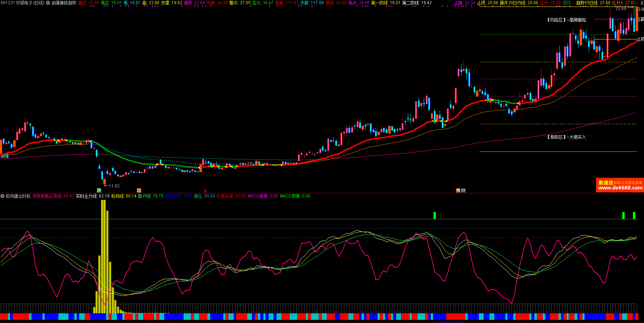Click the 启爆 signal label on chart
Image resolution: width=644 pixels, height=323 pixels.
point(4,156)
